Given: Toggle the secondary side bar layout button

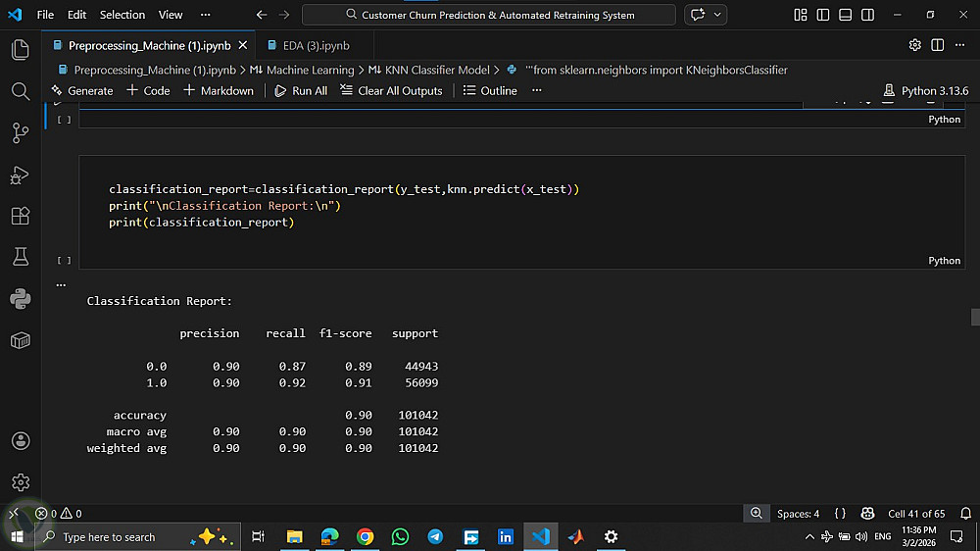Looking at the screenshot, I should point(868,16).
